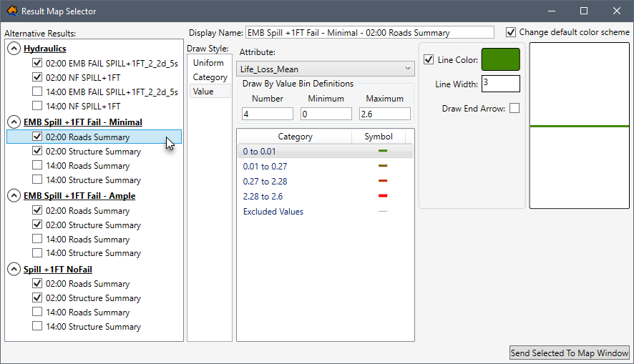The height and width of the screenshot is (364, 634).
Task: Click the Spill +1FT NoFail heading
Action: click(58, 269)
